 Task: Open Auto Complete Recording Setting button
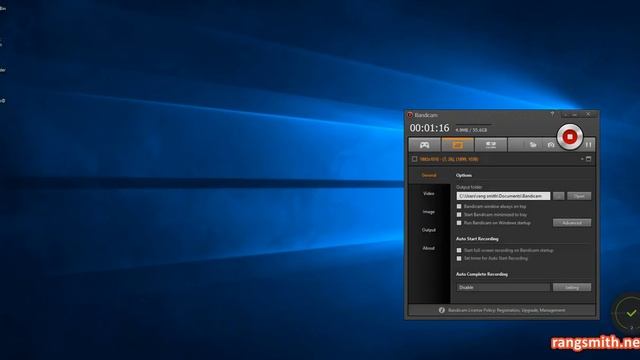[x=572, y=287]
